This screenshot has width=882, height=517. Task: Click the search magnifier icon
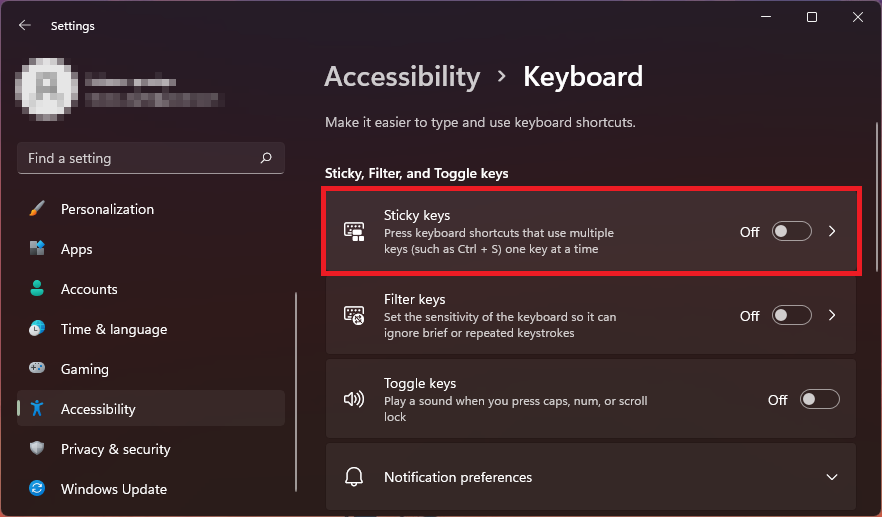pyautogui.click(x=266, y=158)
